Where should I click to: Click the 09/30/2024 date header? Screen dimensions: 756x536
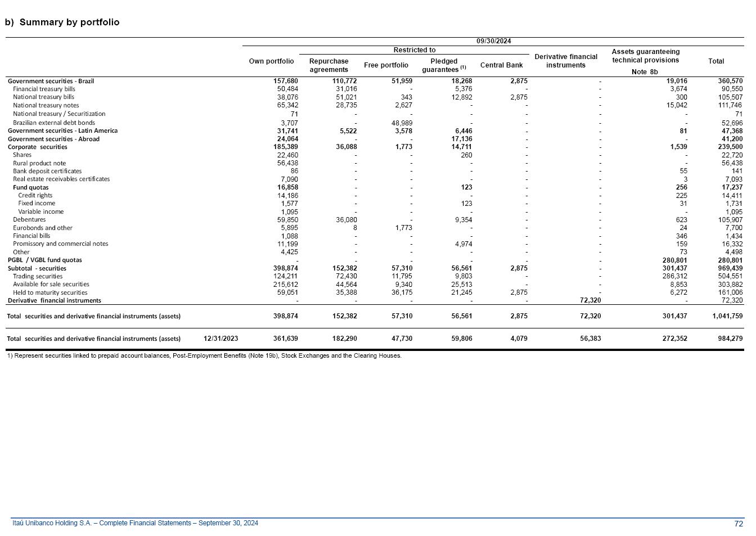[x=493, y=41]
